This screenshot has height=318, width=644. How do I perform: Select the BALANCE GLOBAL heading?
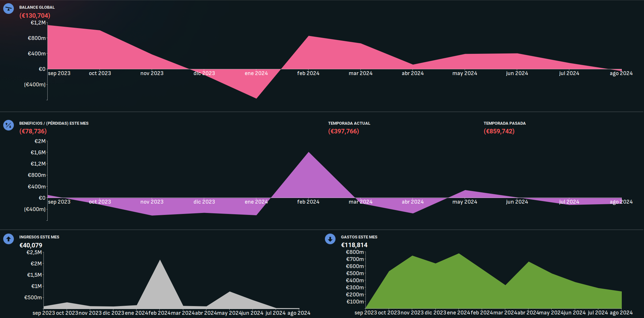pos(37,7)
